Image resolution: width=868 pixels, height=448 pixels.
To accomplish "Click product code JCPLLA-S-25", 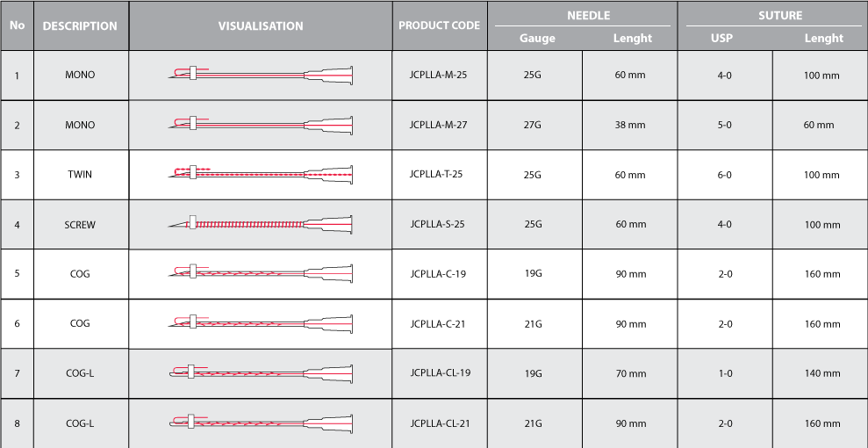I will click(437, 225).
